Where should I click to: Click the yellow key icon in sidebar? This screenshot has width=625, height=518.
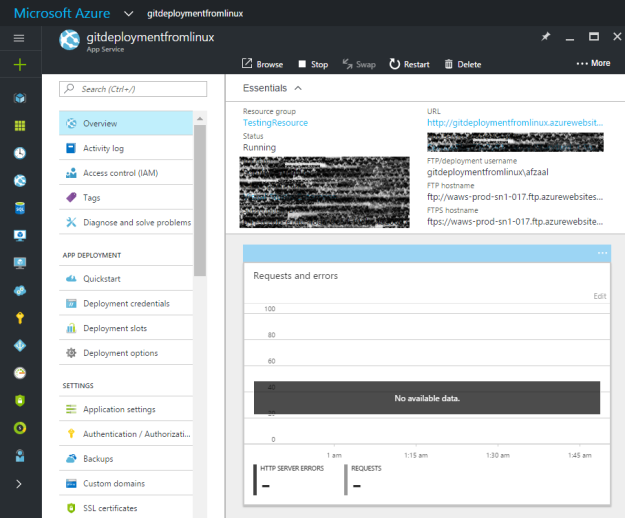click(x=20, y=318)
